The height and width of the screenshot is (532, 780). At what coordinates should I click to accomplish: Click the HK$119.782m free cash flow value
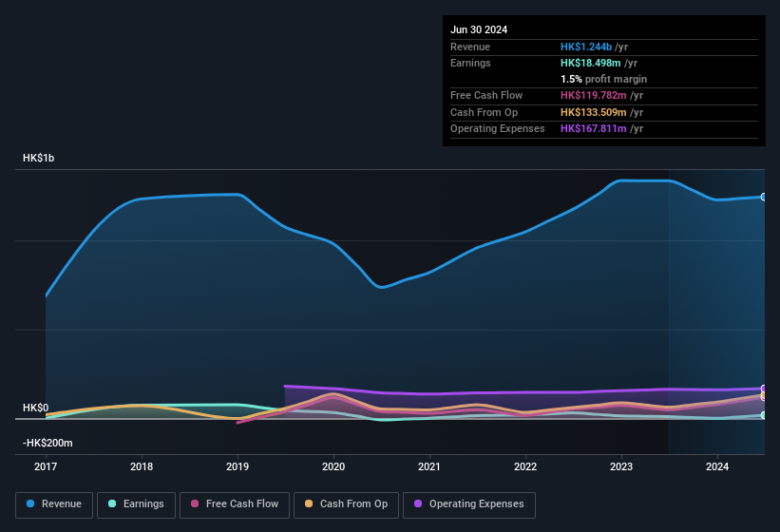(594, 95)
